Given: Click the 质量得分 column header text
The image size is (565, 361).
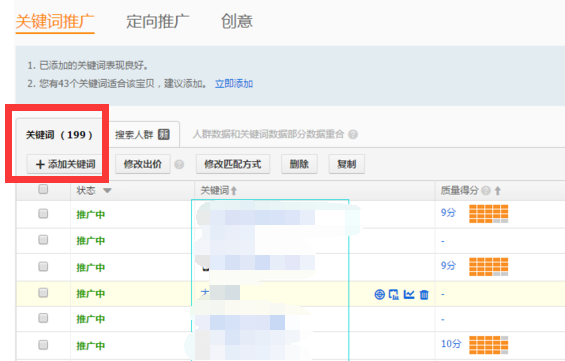Looking at the screenshot, I should coord(460,190).
